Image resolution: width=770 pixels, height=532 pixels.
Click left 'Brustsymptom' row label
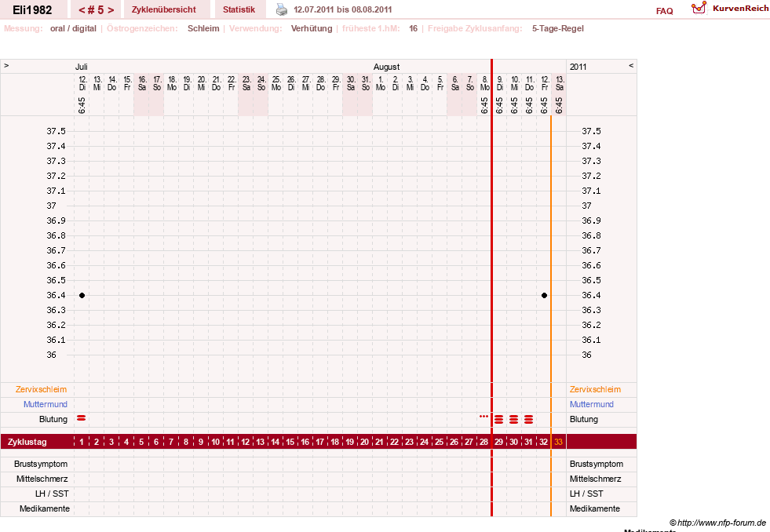41,464
